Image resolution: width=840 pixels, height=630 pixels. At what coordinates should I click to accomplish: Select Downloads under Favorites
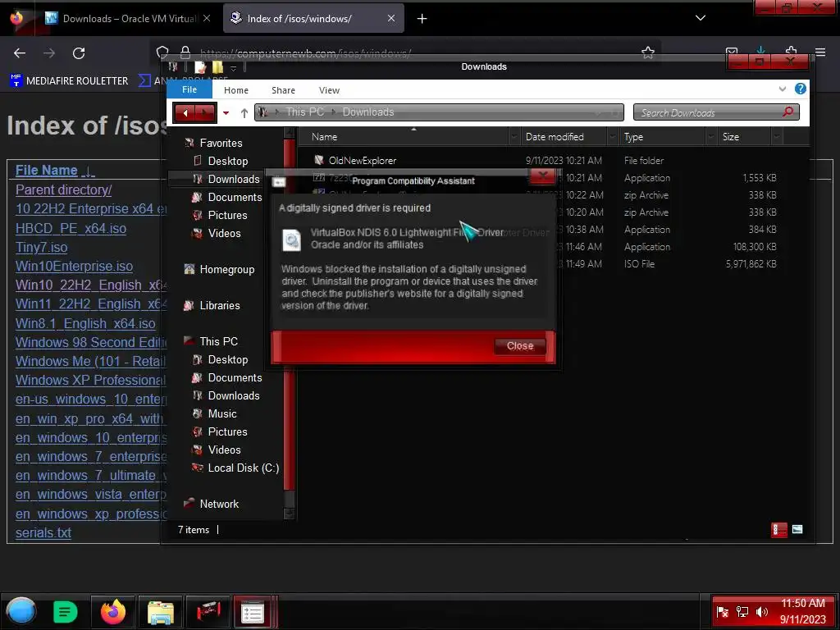[234, 180]
